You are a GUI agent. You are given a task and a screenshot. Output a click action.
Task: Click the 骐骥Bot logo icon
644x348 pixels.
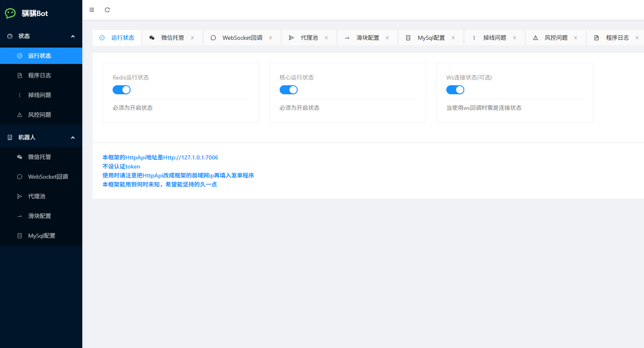click(10, 14)
